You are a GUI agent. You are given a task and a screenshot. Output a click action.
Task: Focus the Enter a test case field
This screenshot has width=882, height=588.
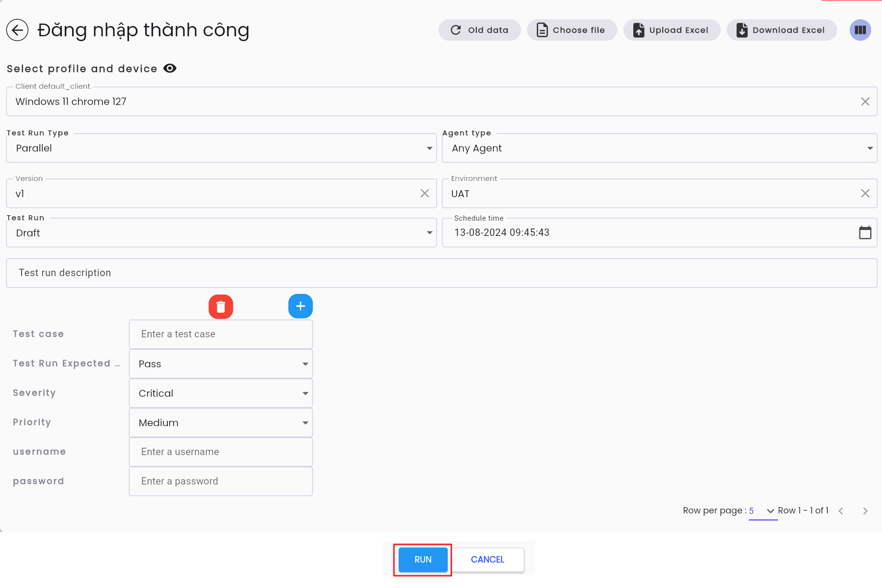221,334
